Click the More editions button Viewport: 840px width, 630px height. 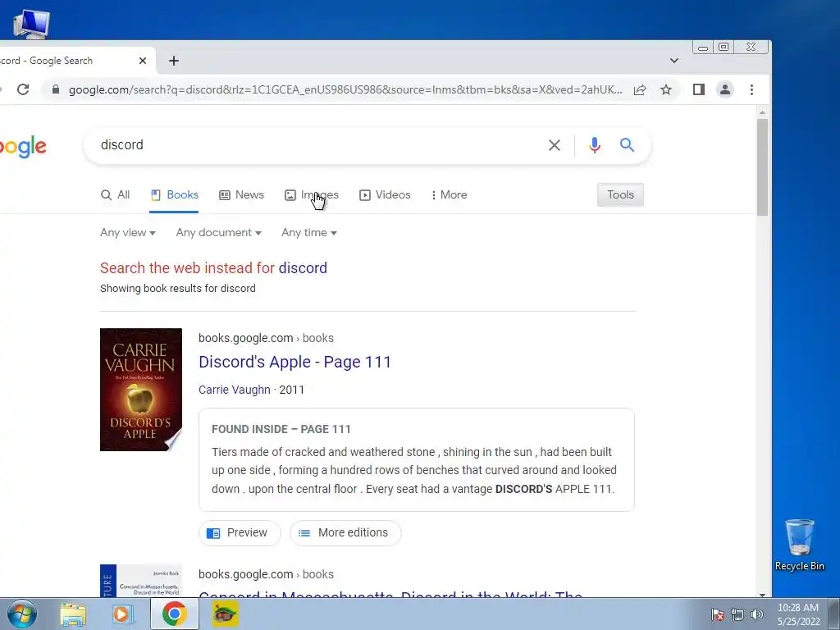point(345,533)
